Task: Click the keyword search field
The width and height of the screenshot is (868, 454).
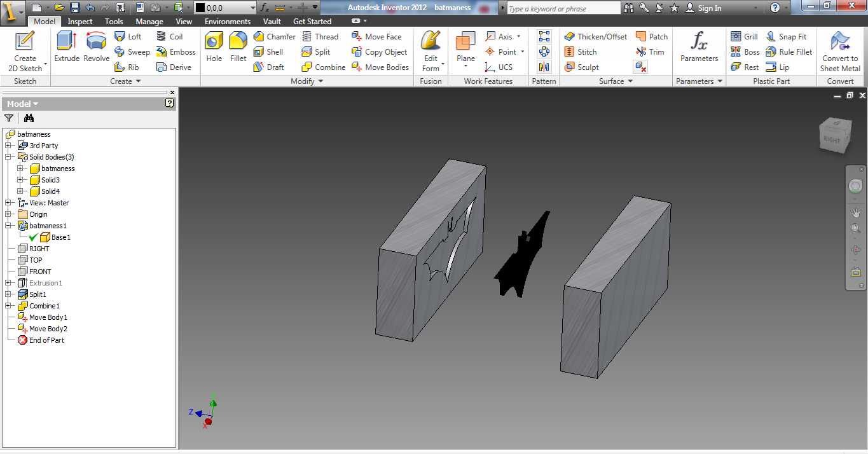Action: [563, 8]
